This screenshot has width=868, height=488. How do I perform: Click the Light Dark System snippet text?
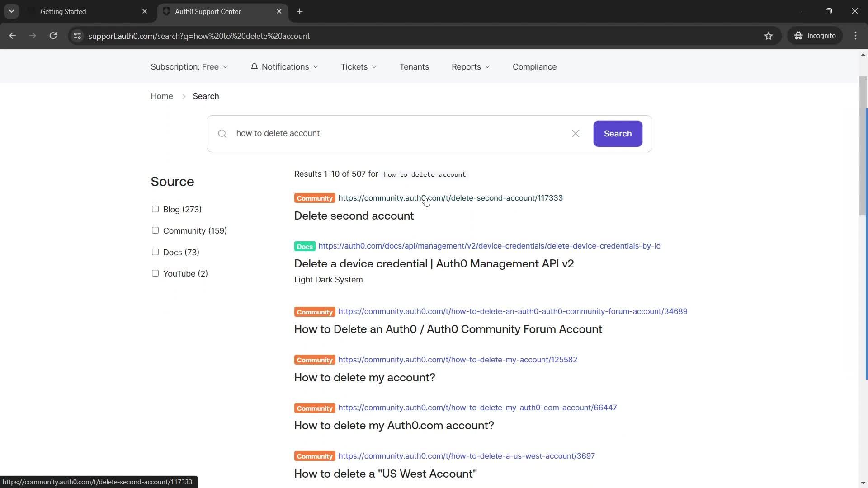tap(328, 280)
